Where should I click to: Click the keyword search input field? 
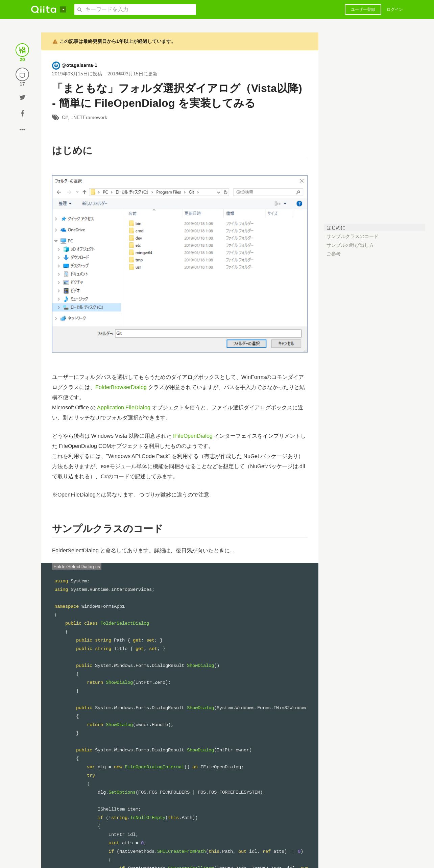(135, 9)
